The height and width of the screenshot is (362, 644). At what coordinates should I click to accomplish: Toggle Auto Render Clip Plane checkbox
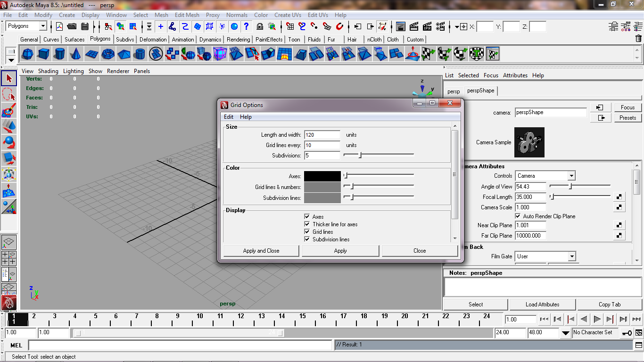coord(518,216)
